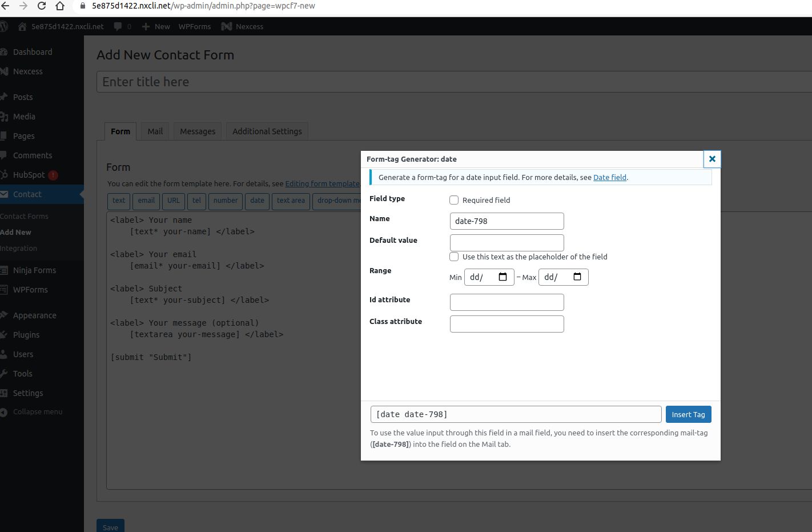Click the Collapse menu arrow icon
Viewport: 812px width, 532px height.
point(5,412)
